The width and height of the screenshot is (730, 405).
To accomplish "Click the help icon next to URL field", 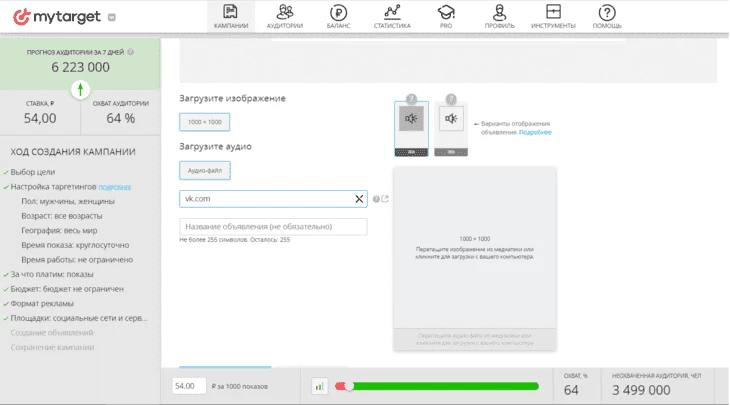I will [x=376, y=199].
